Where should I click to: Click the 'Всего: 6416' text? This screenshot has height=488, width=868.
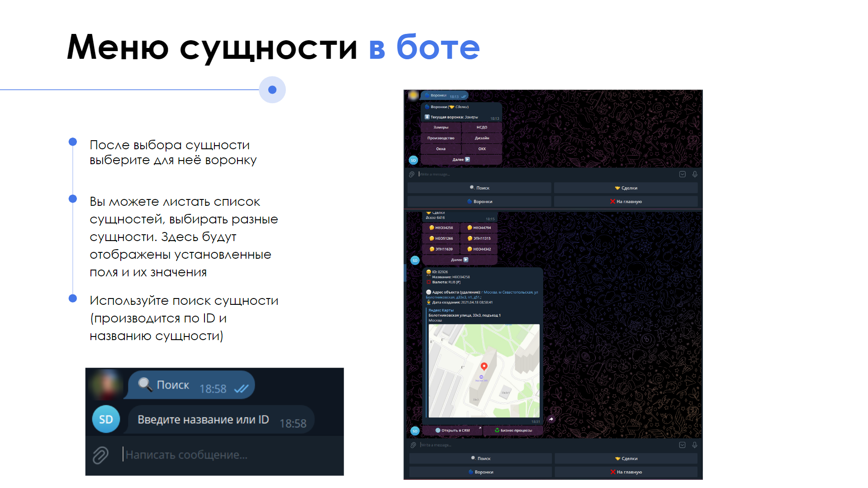coord(435,218)
